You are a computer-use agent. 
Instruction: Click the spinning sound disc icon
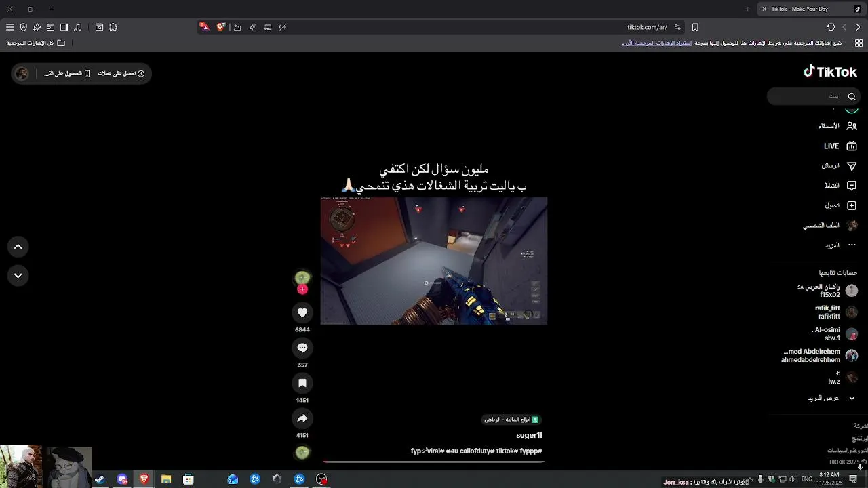(302, 452)
